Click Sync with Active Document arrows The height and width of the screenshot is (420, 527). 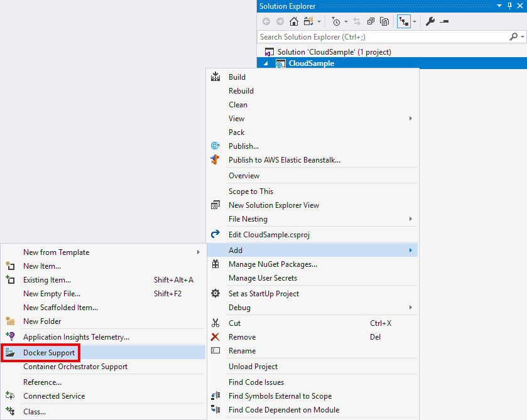pyautogui.click(x=357, y=21)
